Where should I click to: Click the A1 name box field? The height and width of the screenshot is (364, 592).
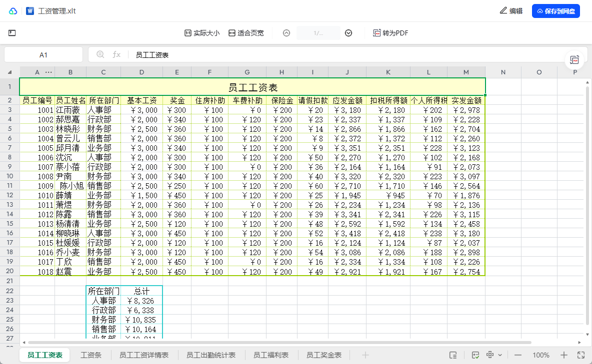click(x=43, y=54)
